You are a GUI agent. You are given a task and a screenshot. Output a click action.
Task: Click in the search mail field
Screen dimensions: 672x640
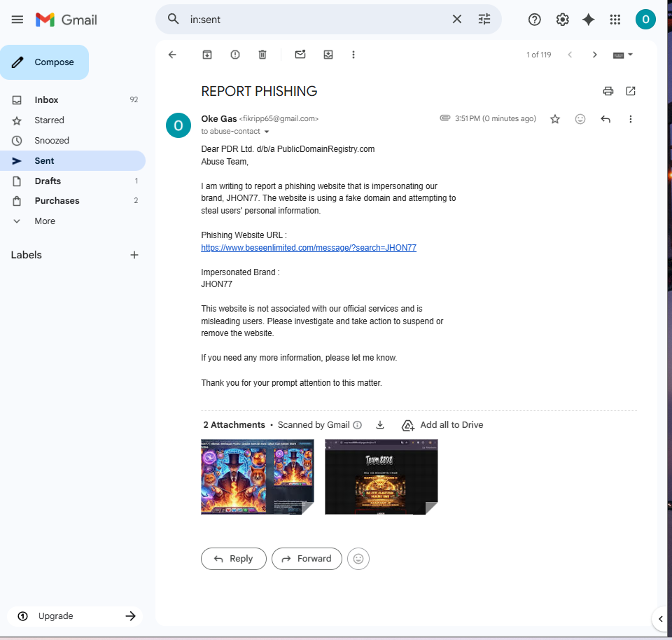point(317,20)
